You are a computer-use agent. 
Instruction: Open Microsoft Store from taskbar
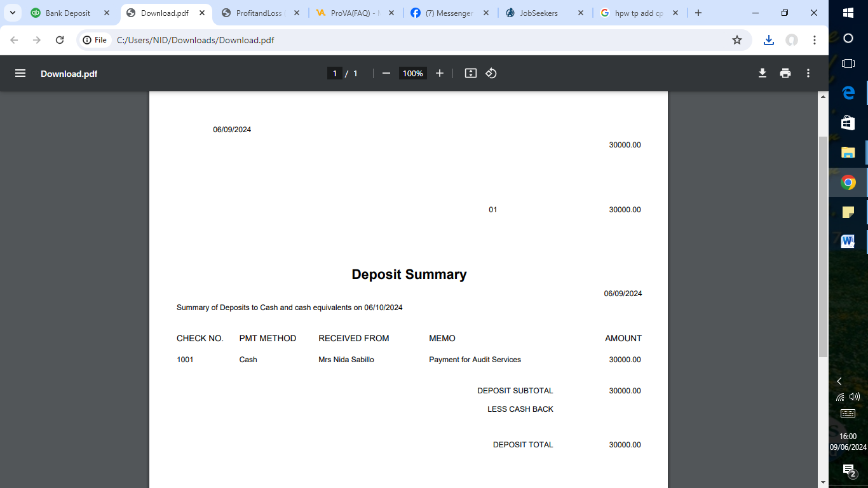[x=848, y=123]
